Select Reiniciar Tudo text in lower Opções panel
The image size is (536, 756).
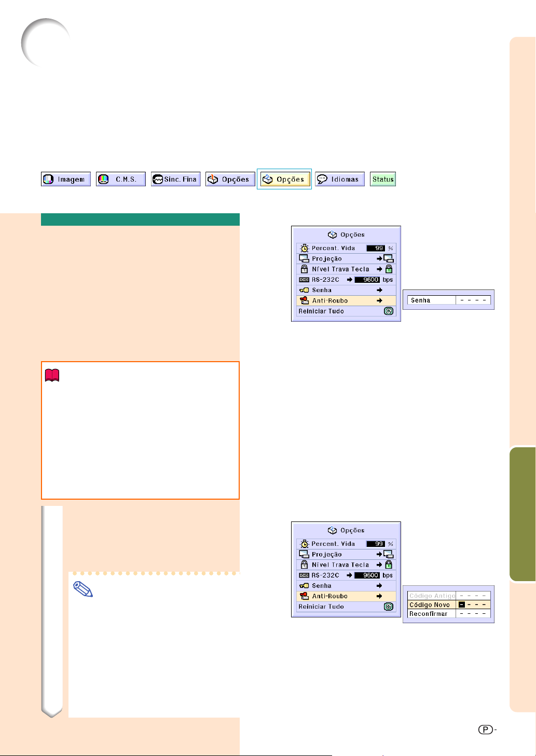click(321, 607)
